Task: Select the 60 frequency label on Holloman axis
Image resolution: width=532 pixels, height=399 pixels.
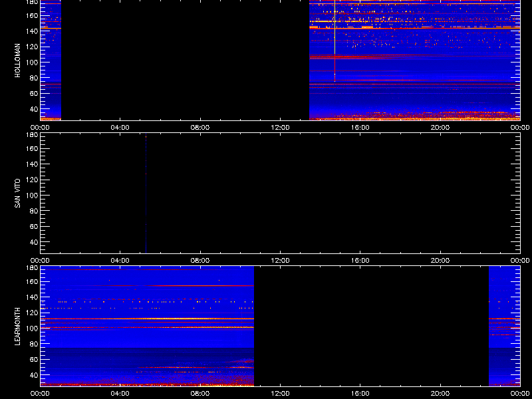Action: (x=34, y=94)
